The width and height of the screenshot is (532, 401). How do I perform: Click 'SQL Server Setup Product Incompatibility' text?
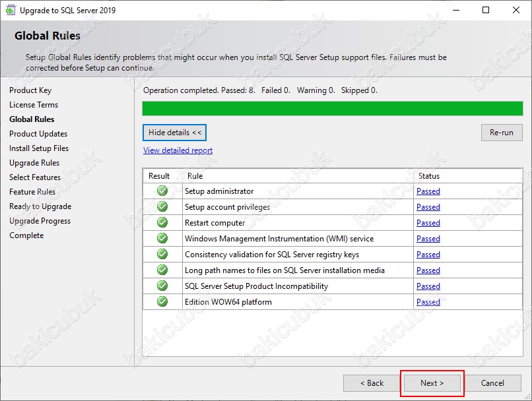pyautogui.click(x=256, y=286)
